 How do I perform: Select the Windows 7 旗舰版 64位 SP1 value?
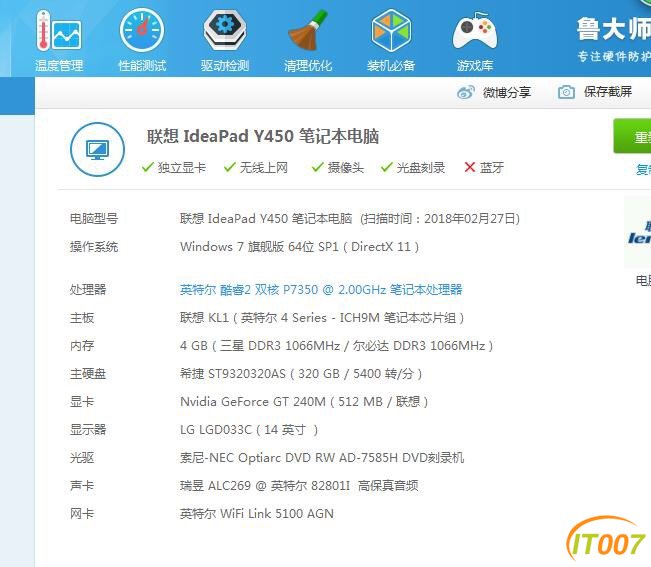pos(299,247)
